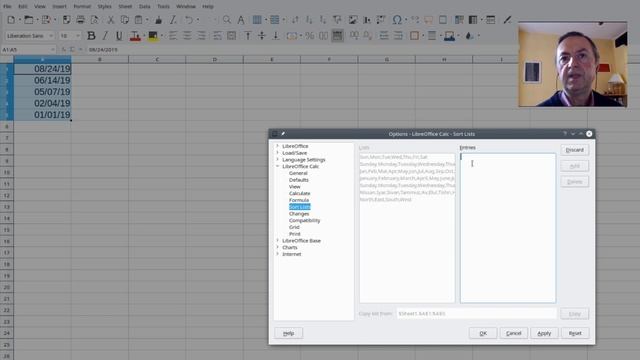Click inside the Entries text area
Viewport: 640px width, 360px height.
tap(508, 228)
